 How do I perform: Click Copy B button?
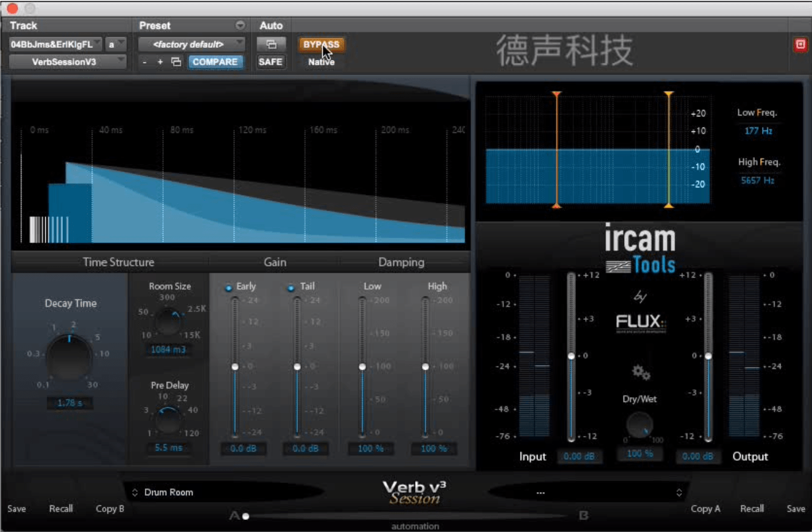tap(110, 508)
